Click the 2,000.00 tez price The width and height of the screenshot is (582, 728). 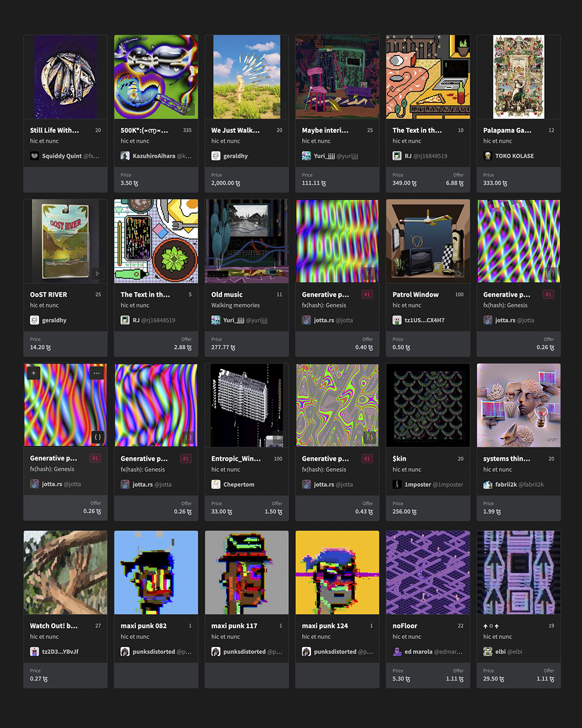tap(226, 183)
